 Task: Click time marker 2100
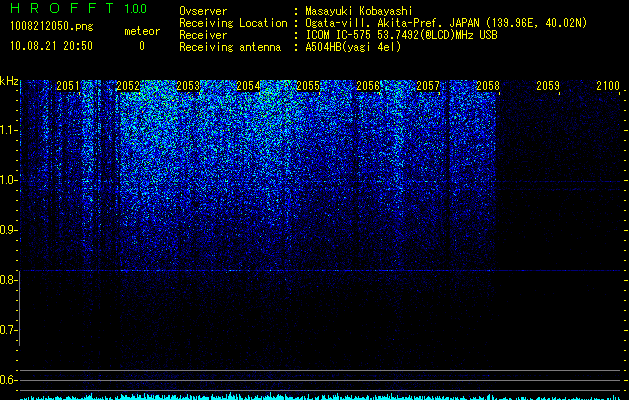click(608, 86)
